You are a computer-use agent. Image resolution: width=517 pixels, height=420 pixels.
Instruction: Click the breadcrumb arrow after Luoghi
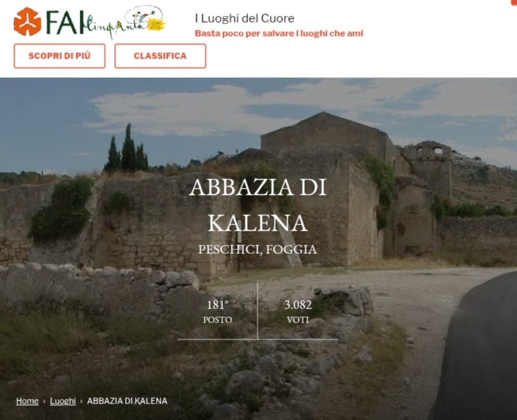tap(81, 401)
